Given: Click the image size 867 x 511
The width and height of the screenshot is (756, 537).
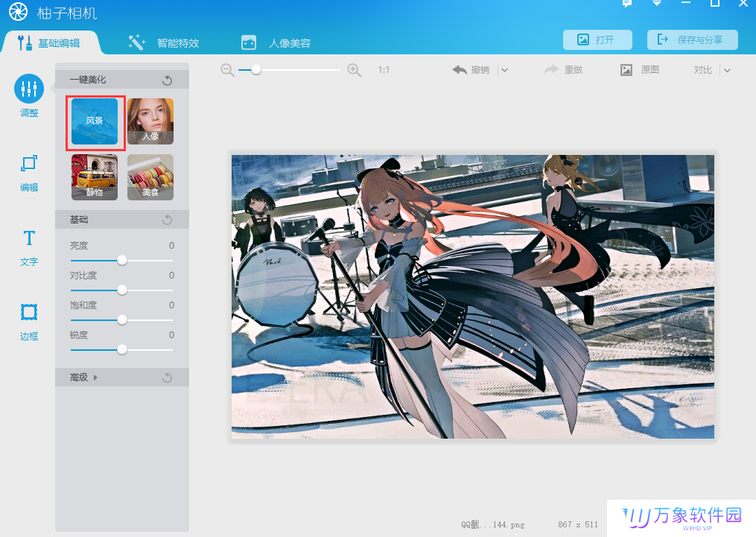Looking at the screenshot, I should click(x=577, y=524).
